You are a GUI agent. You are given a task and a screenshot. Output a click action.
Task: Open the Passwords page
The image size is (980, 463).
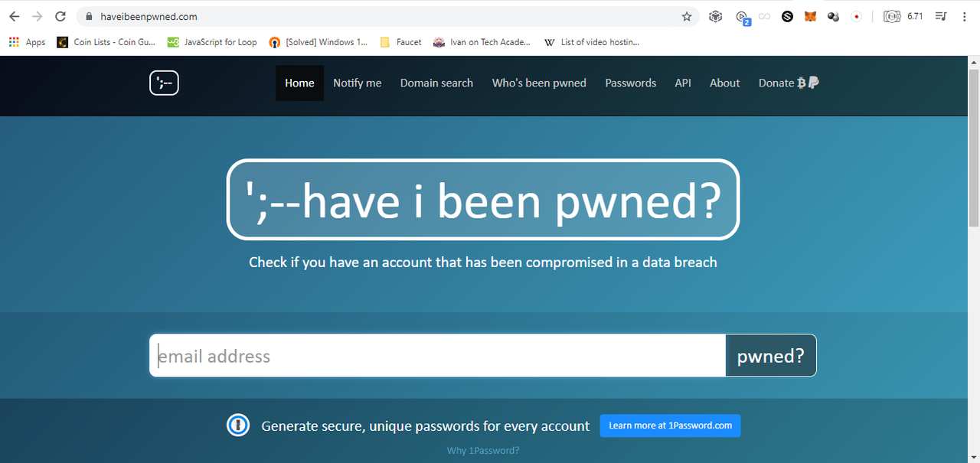[631, 83]
